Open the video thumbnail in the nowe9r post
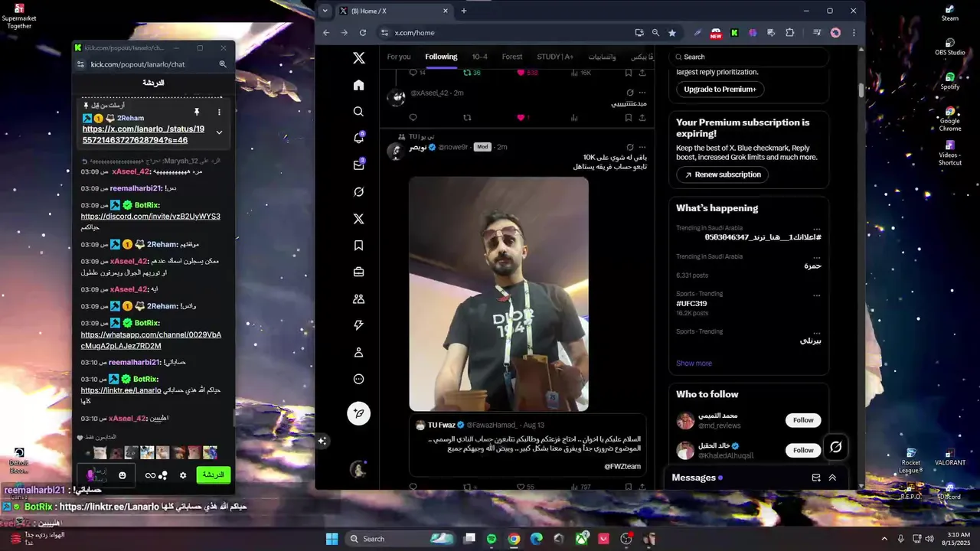980x551 pixels. (498, 295)
